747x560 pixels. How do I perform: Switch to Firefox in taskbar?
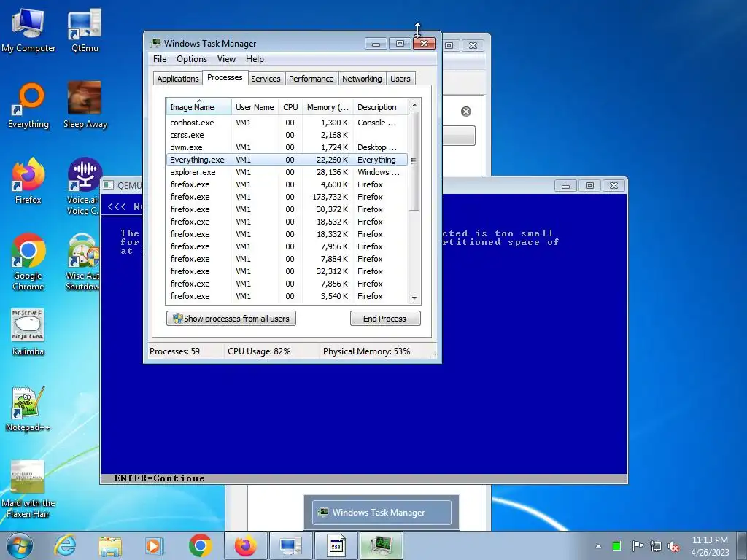click(245, 545)
